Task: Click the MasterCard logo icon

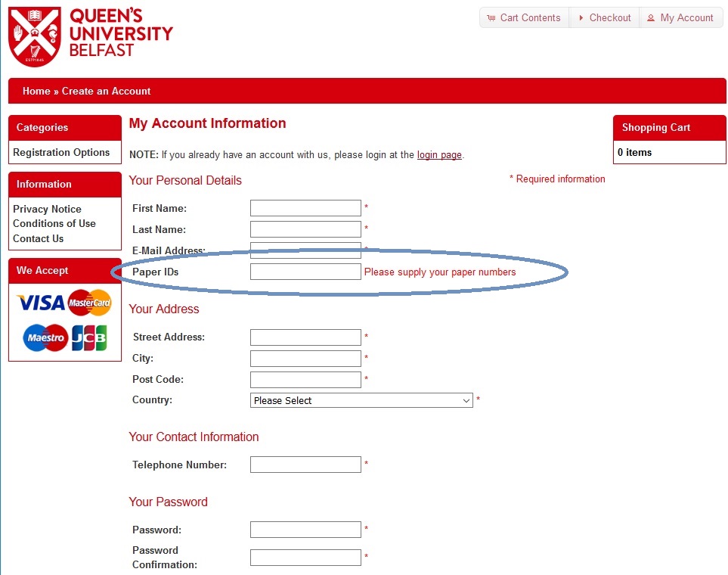Action: coord(89,303)
